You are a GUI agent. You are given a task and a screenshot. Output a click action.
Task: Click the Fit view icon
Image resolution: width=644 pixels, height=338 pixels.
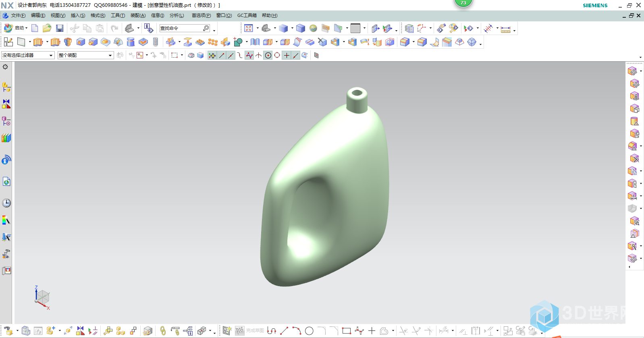pyautogui.click(x=249, y=28)
